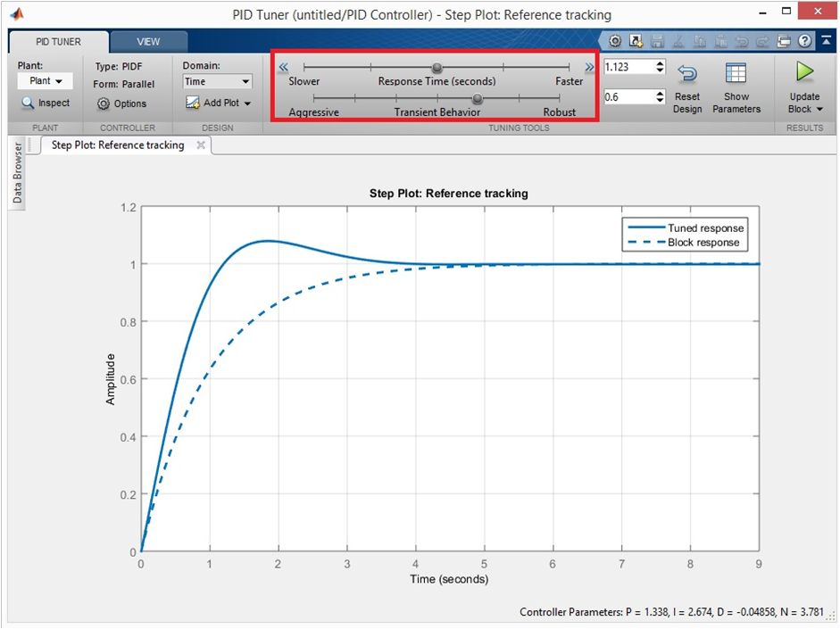
Task: Expand the Add Plot dropdown arrow
Action: click(x=247, y=103)
